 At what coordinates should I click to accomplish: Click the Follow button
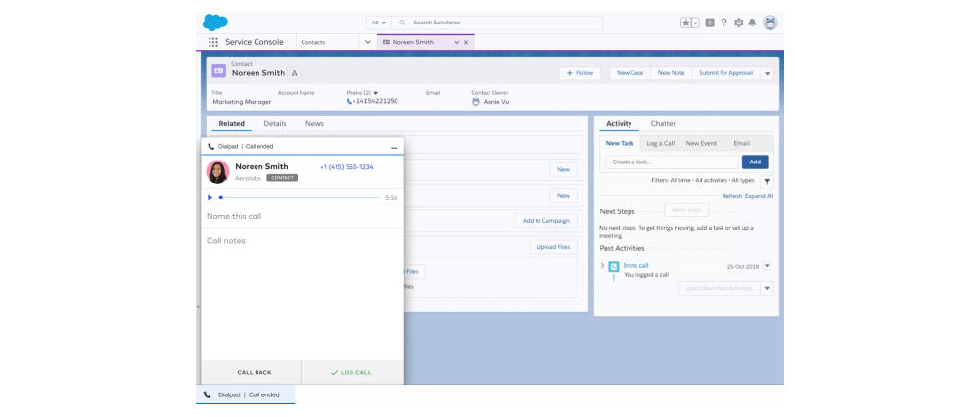[580, 73]
